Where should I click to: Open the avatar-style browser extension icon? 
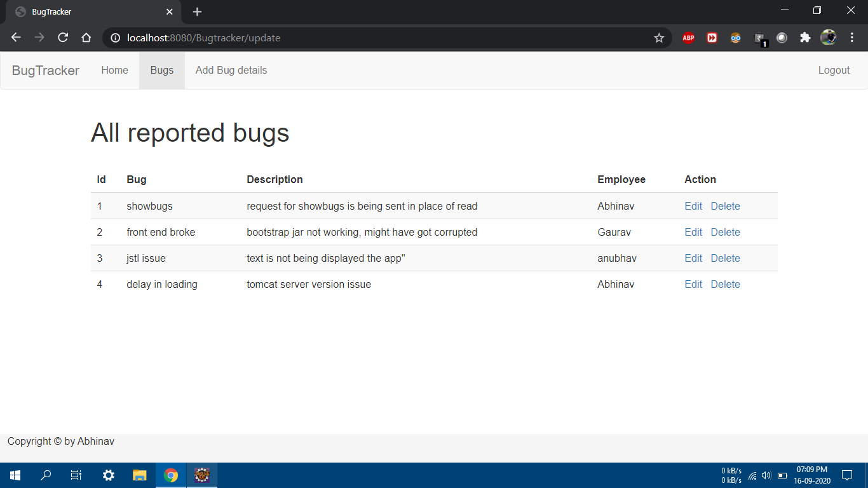tap(735, 37)
